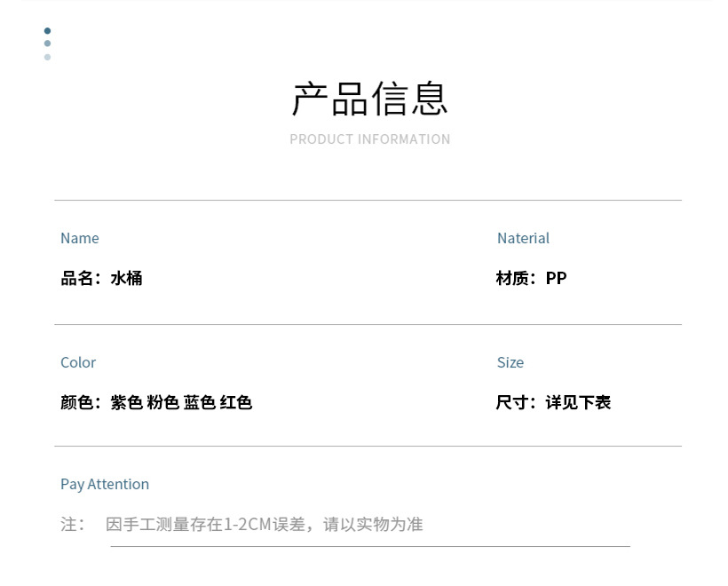Click the medium blue middle dot
This screenshot has height=586, width=728.
click(x=47, y=44)
